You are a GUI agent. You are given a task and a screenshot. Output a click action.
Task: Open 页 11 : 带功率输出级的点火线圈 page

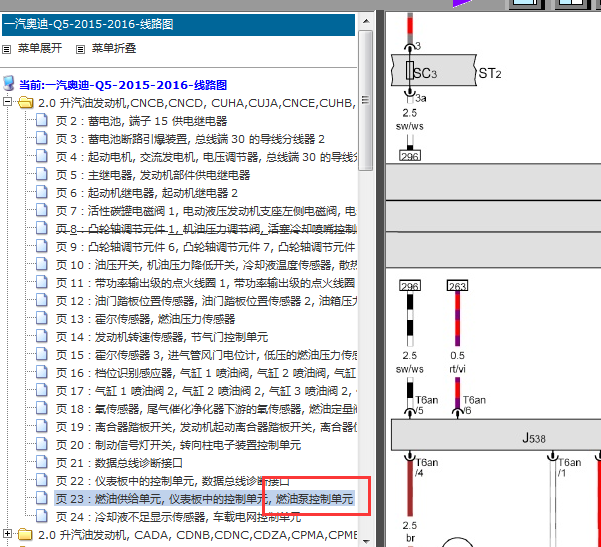206,283
